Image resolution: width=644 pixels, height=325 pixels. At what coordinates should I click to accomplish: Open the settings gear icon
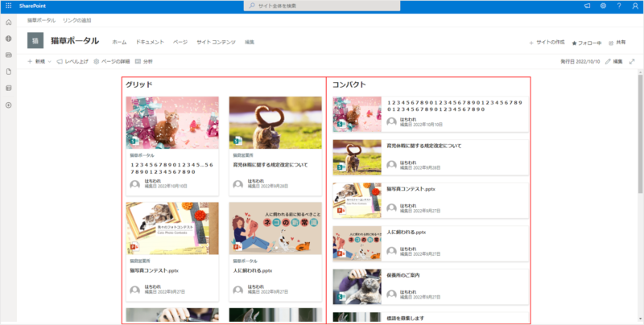(x=603, y=6)
